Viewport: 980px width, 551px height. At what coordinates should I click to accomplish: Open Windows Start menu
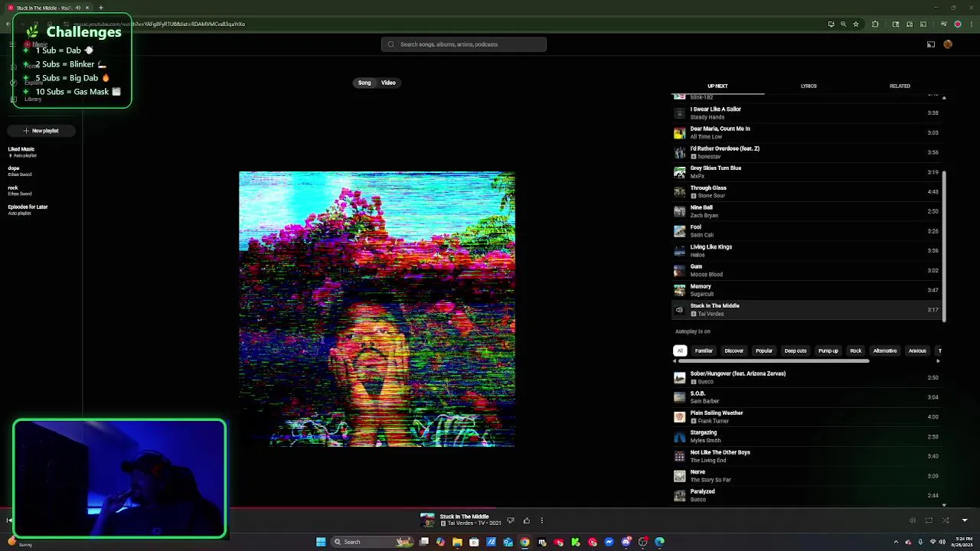click(x=321, y=542)
